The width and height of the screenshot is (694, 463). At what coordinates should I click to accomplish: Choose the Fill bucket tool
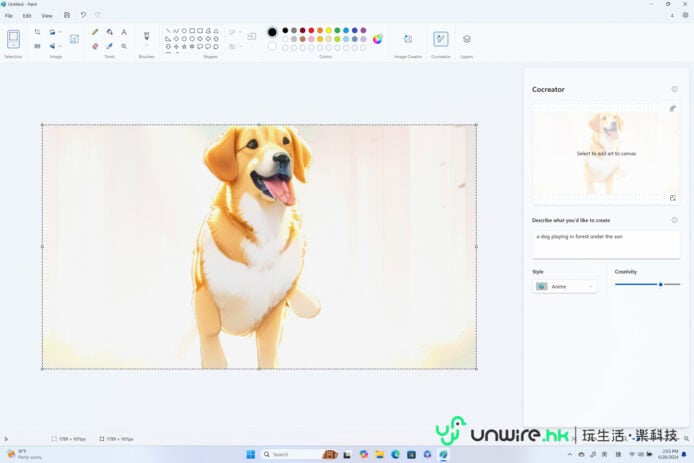(109, 32)
